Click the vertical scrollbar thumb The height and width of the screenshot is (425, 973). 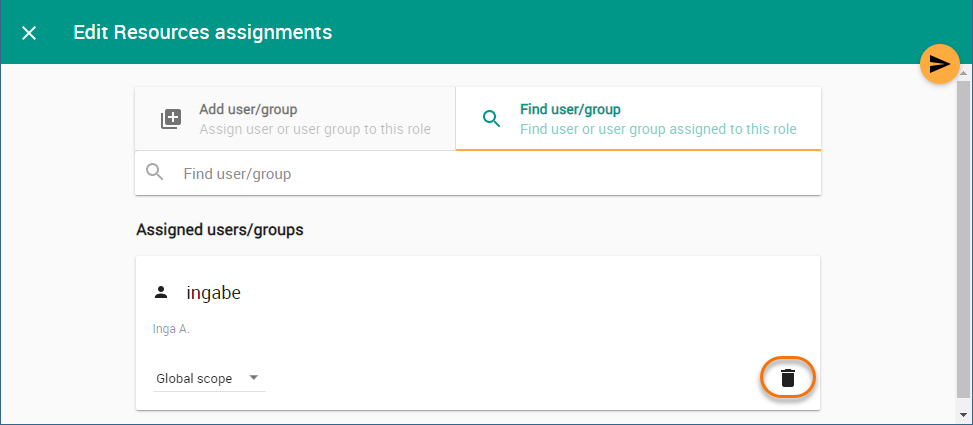(x=963, y=240)
